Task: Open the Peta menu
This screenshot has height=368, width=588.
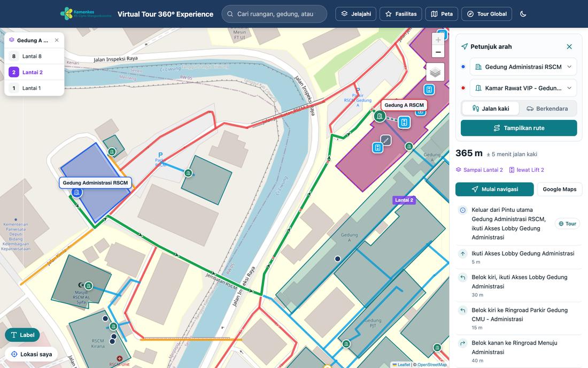Action: (442, 14)
